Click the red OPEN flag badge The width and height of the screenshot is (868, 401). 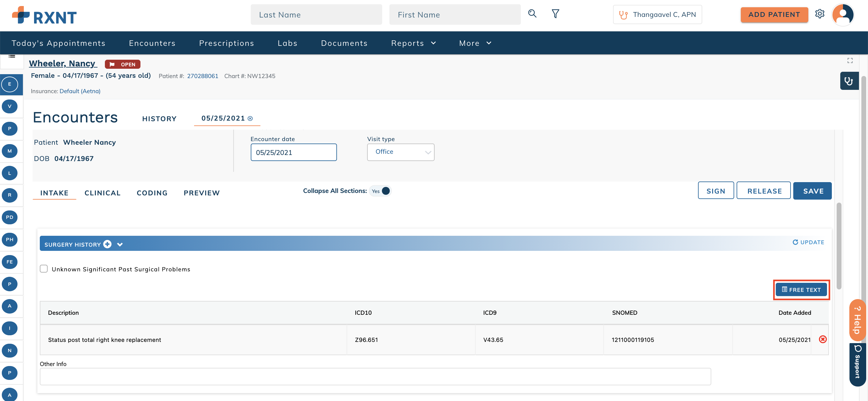pos(122,64)
